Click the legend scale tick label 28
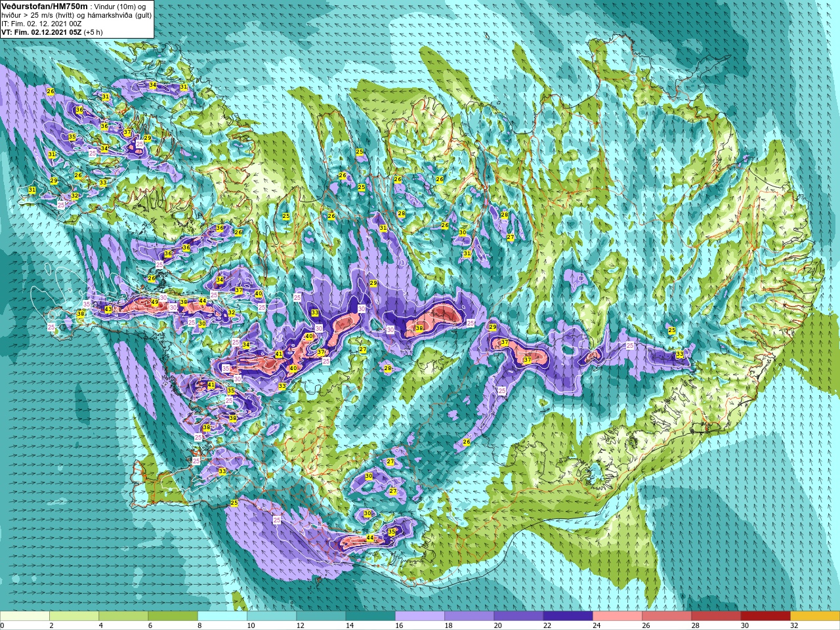This screenshot has height=630, width=840. point(695,625)
